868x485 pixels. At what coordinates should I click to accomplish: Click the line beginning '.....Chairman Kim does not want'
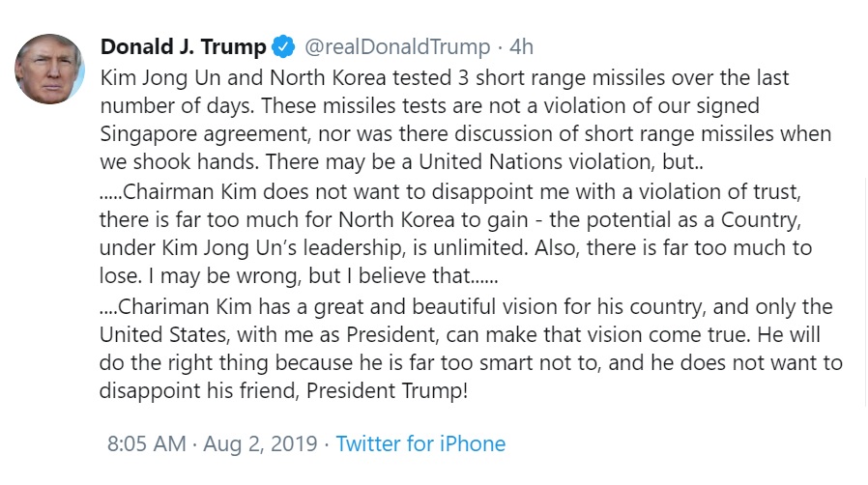(x=450, y=192)
